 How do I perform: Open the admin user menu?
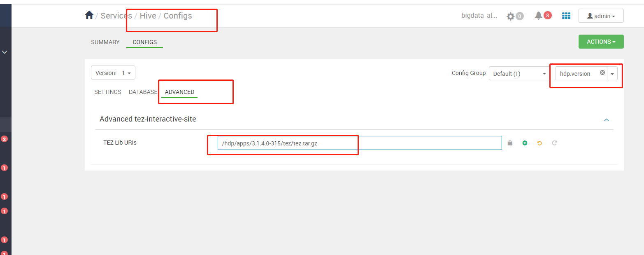(x=601, y=16)
